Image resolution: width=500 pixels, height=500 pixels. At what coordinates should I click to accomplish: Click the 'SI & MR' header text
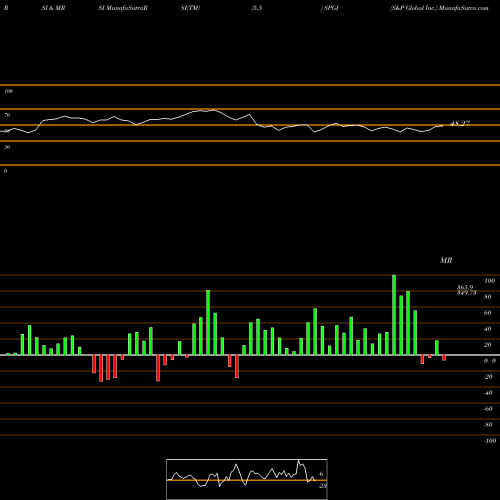tap(53, 8)
